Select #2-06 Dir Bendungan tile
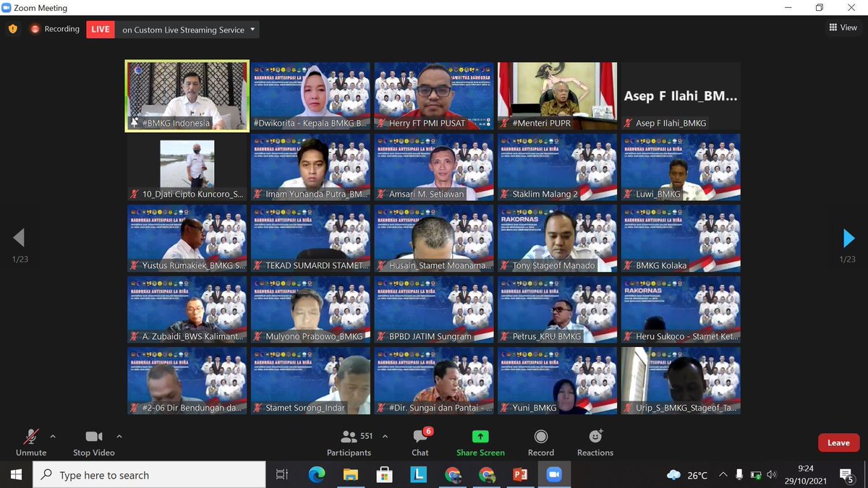Screen dimensions: 868x488 [187, 380]
